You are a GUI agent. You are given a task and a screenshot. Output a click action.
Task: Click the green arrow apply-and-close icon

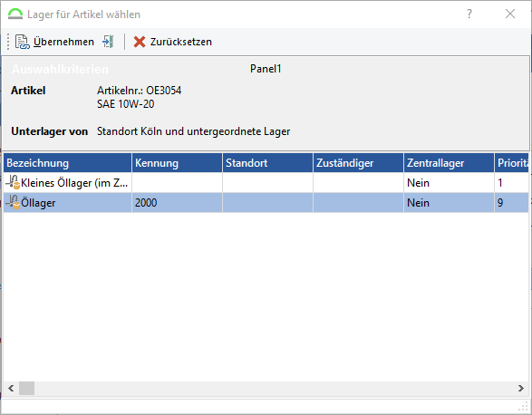point(108,42)
